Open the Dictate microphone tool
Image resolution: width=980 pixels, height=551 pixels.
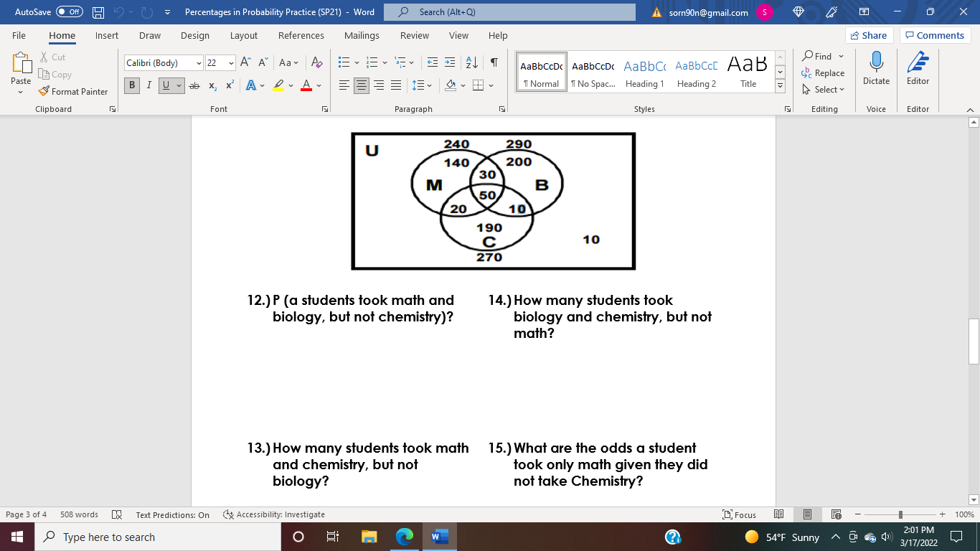pos(876,69)
